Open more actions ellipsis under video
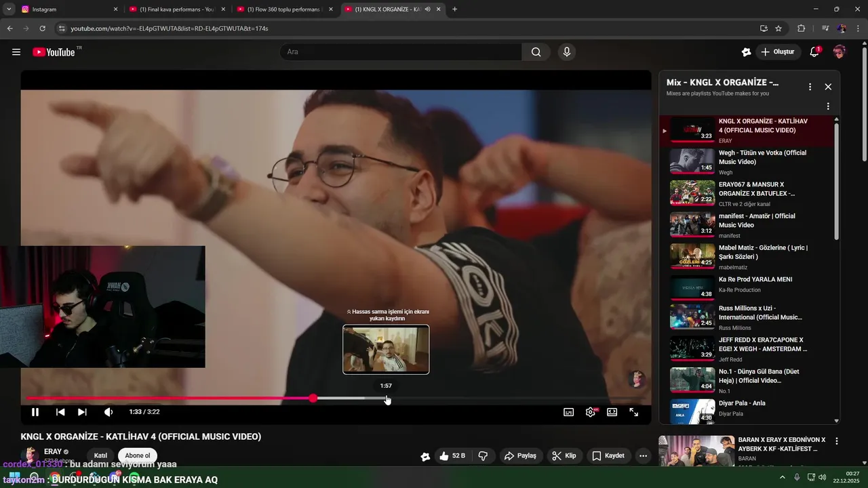 pos(643,456)
